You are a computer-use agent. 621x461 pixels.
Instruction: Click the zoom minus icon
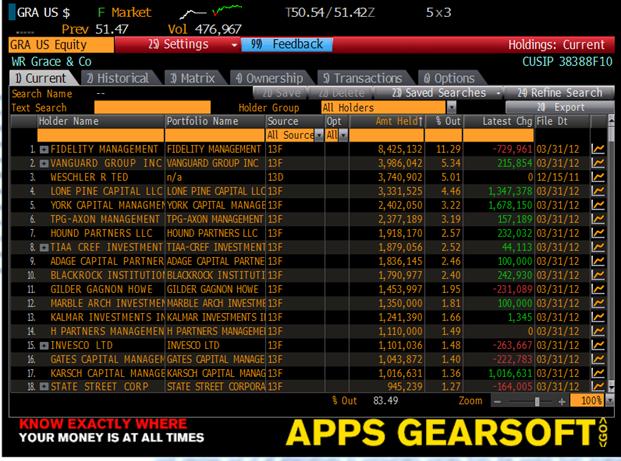click(x=498, y=402)
